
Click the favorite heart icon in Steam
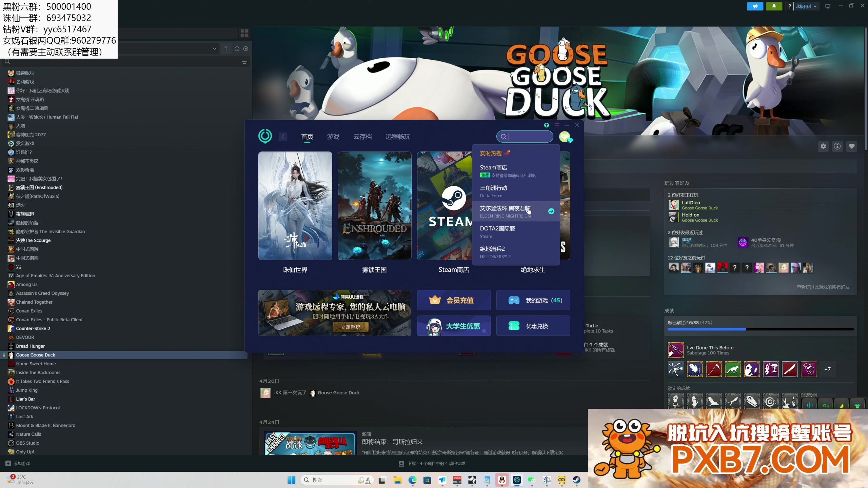852,146
